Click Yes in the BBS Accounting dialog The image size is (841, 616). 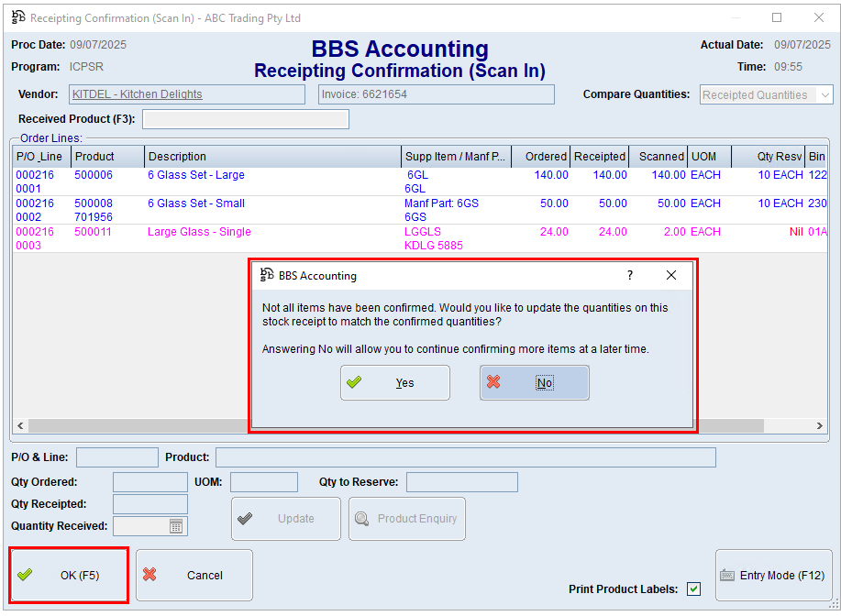tap(395, 383)
